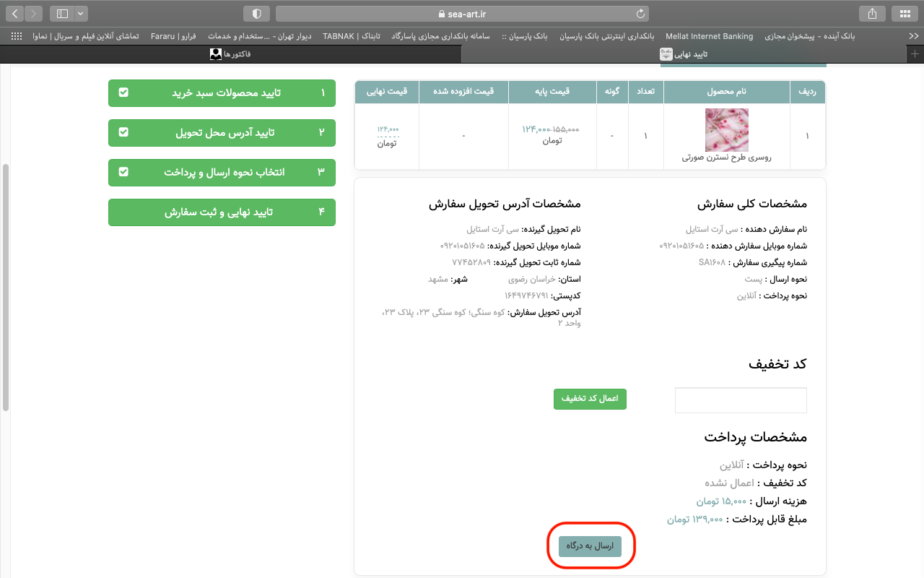
Task: Show tab overview grid icon
Action: [x=905, y=14]
